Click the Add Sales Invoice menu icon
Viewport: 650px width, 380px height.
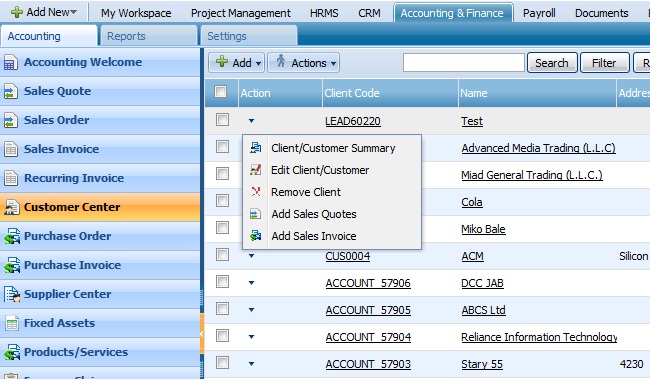pos(256,235)
